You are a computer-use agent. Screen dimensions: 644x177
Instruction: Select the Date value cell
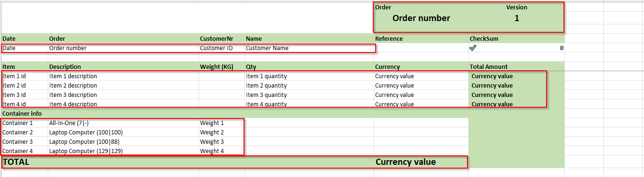[x=25, y=48]
